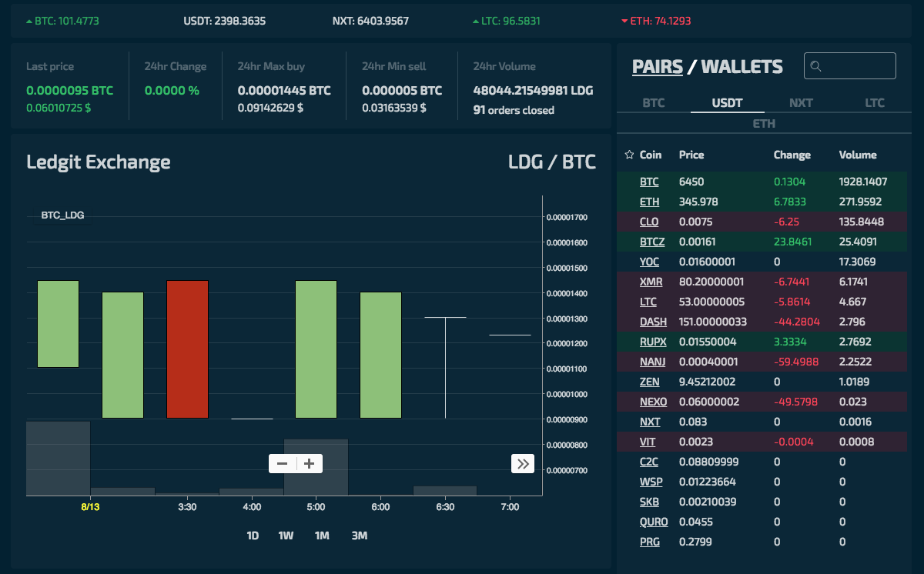
Task: Open the CLO coin pair
Action: [649, 222]
